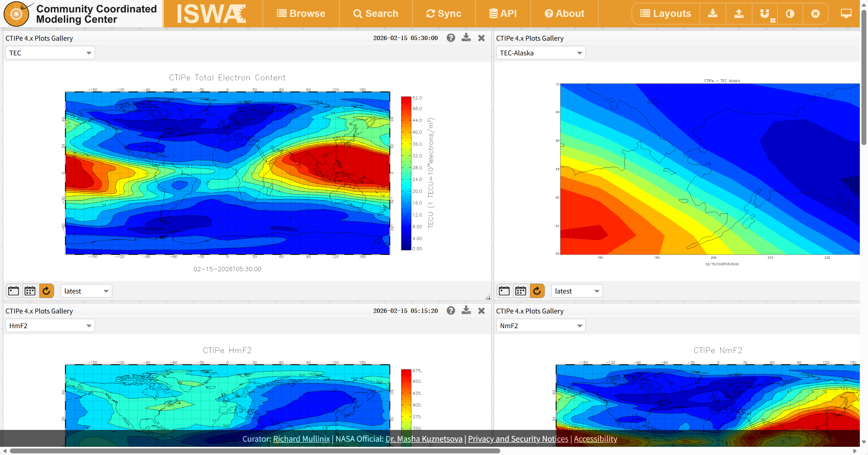Toggle auto-refresh in the TEC-Alaska window

click(x=537, y=291)
